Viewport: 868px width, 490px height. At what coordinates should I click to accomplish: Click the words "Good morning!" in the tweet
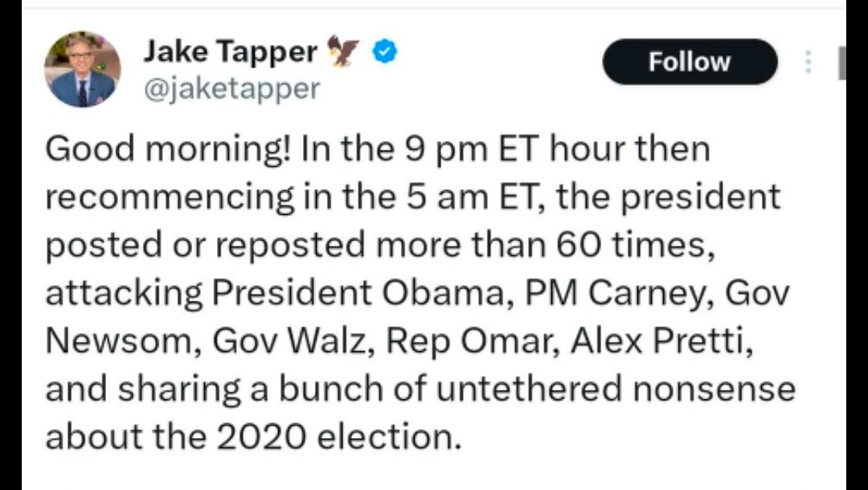(167, 149)
